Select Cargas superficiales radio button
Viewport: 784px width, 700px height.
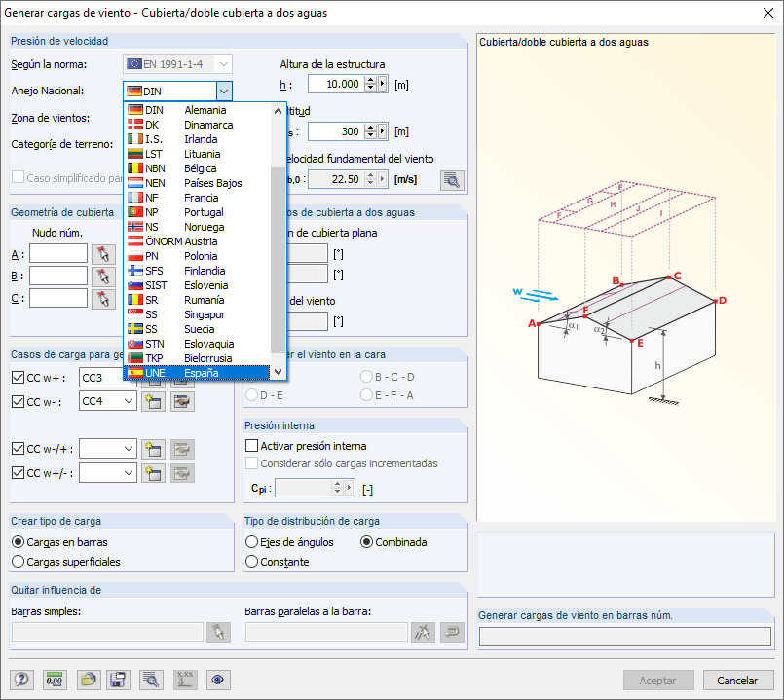click(18, 562)
